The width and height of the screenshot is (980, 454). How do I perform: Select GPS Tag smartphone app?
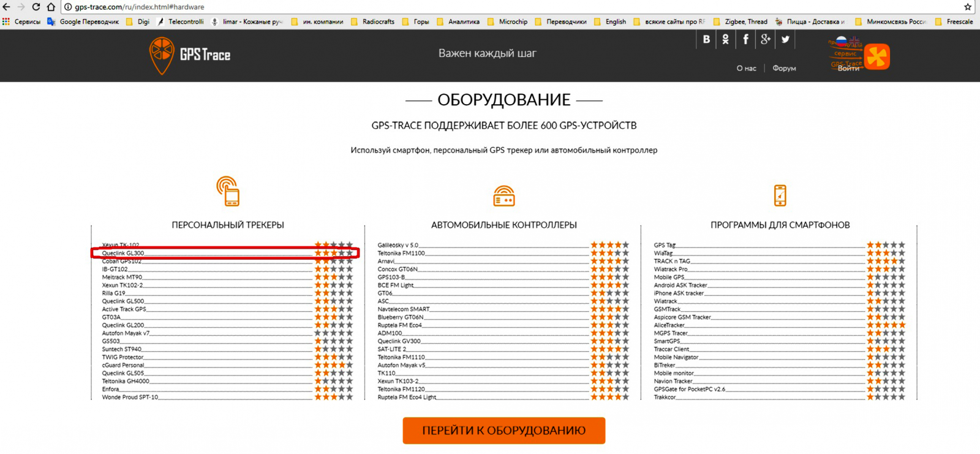(x=780, y=245)
